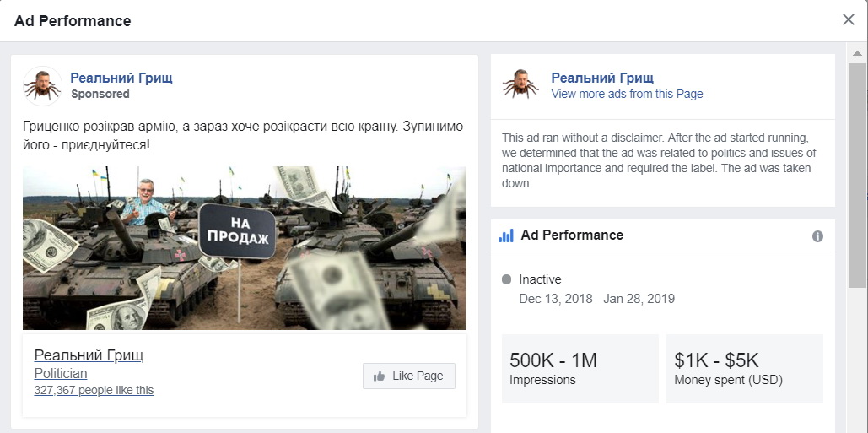Click the Реальний Грищ name in right panel
Screen dimensions: 868x433
point(602,78)
